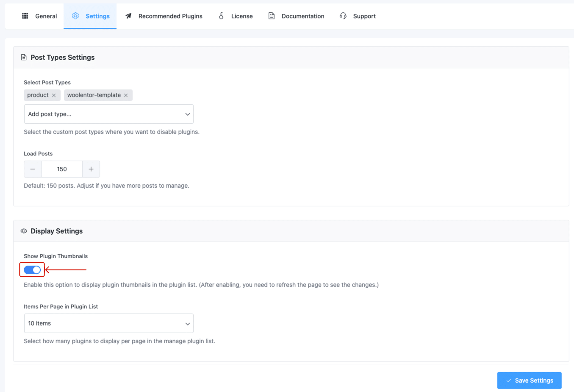Click the Display Settings eye icon

pyautogui.click(x=24, y=231)
